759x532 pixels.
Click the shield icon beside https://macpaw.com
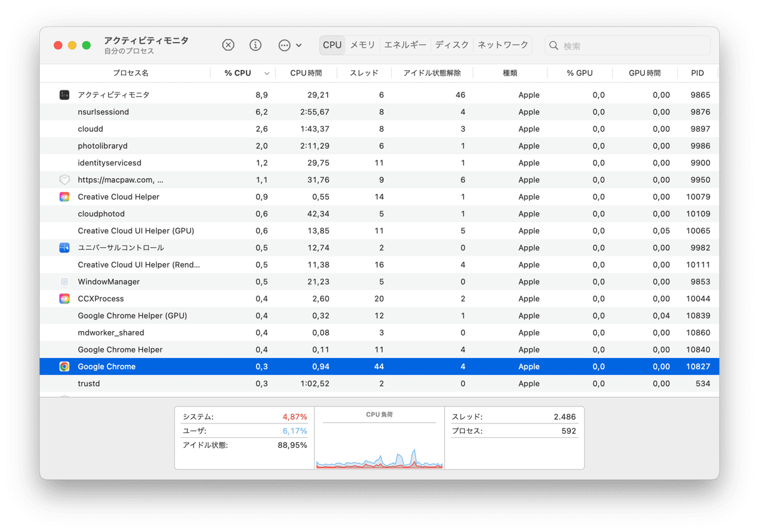point(64,180)
